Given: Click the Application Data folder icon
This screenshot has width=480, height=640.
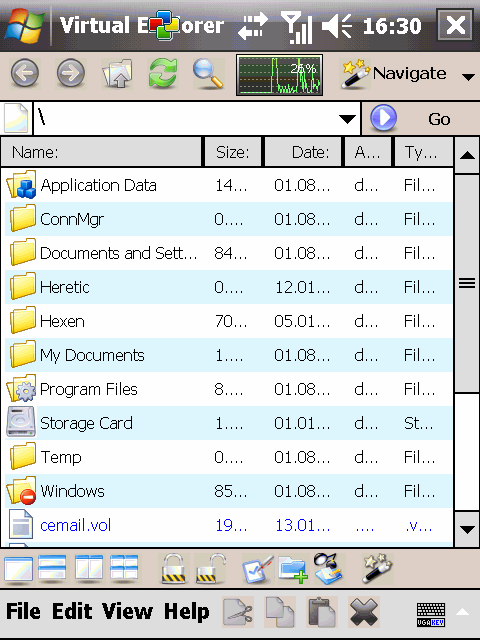Looking at the screenshot, I should coord(22,184).
